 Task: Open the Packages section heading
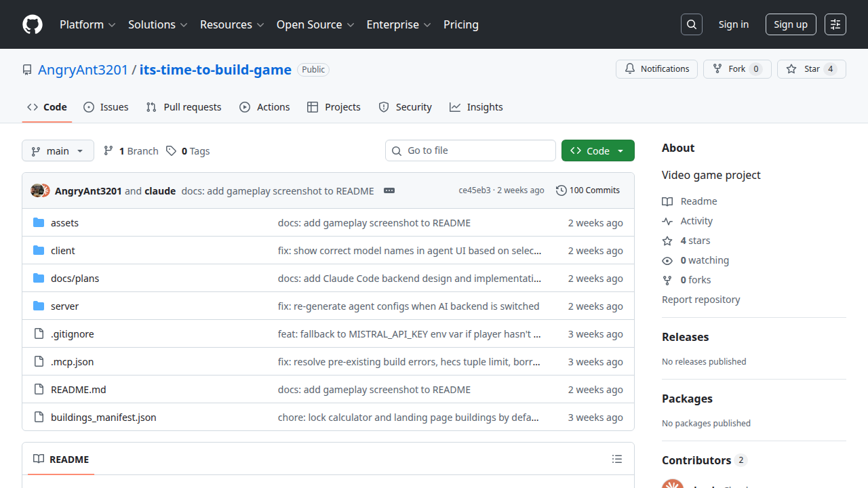point(687,399)
